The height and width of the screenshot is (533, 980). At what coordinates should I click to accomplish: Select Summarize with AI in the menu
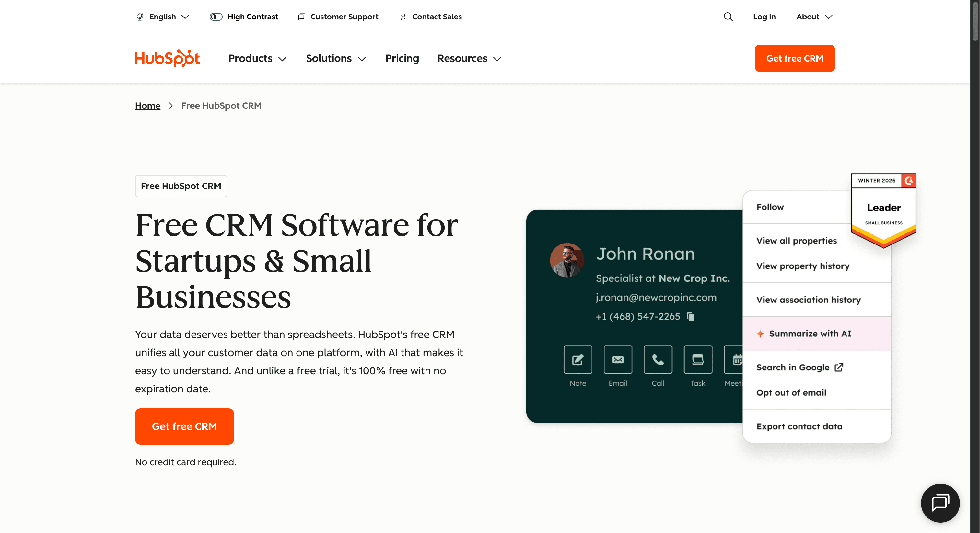click(810, 334)
